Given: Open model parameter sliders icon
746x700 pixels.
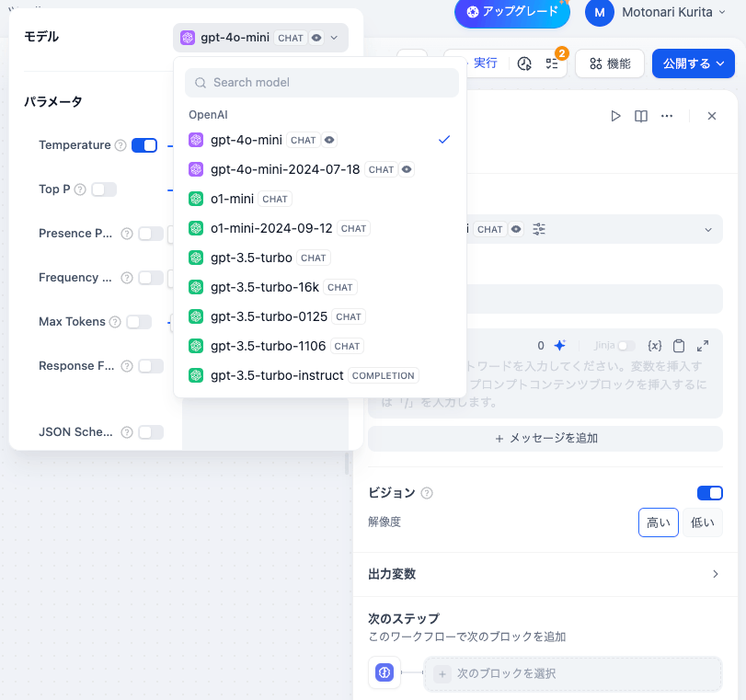Looking at the screenshot, I should [539, 229].
